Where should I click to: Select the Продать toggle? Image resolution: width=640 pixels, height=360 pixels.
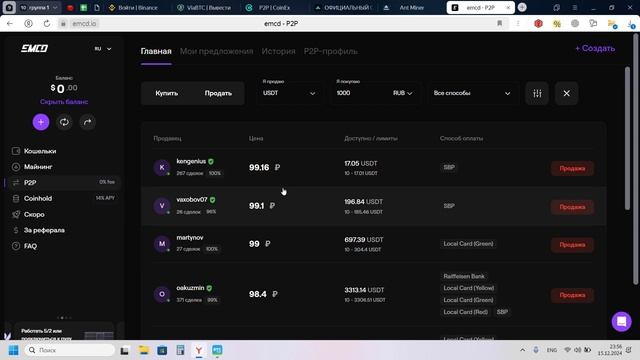point(218,93)
